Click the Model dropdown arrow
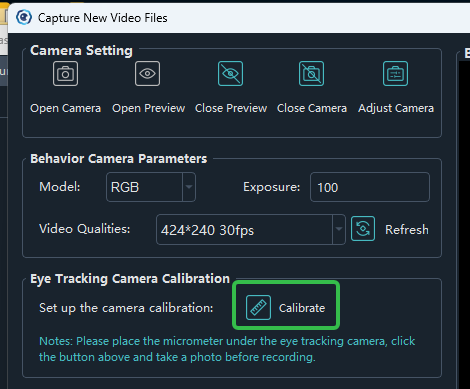Viewport: 470px width, 389px height. pos(189,187)
